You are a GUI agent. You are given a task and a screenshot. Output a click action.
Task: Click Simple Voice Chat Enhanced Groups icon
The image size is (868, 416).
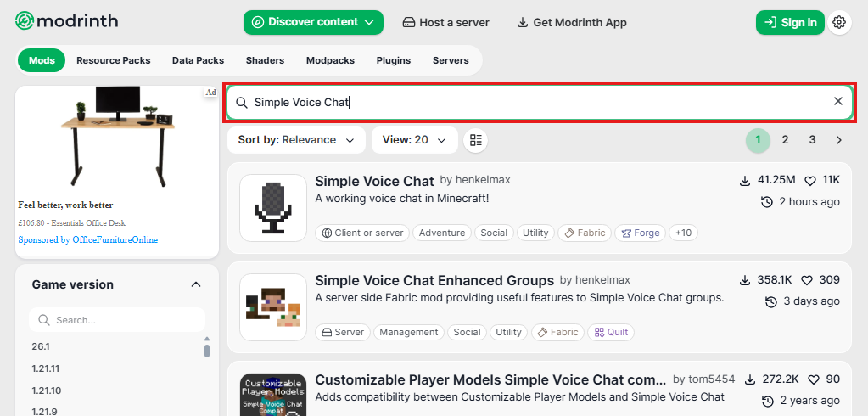pyautogui.click(x=273, y=307)
